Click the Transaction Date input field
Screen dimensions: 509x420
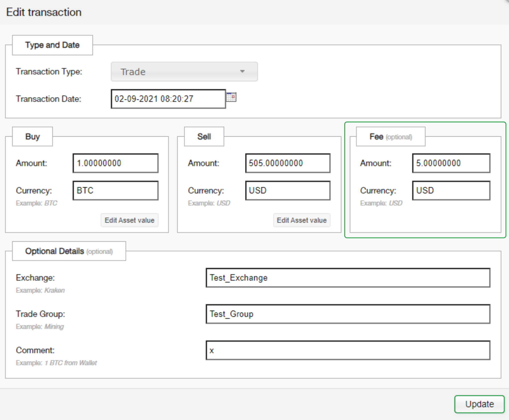click(x=168, y=99)
